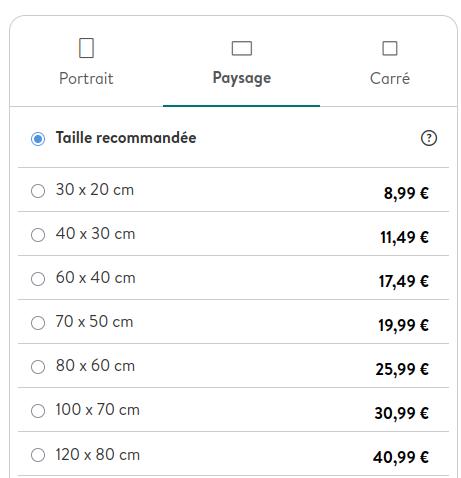Select the 120 x 80 cm radio button
The height and width of the screenshot is (478, 461).
tap(38, 455)
